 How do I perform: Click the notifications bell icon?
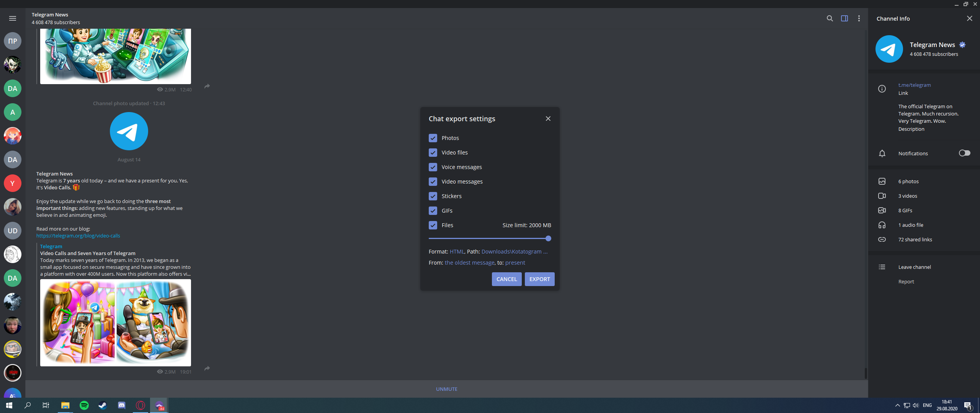pyautogui.click(x=882, y=153)
